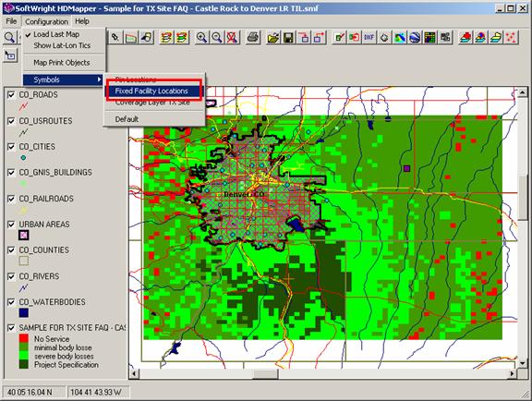The image size is (532, 401).
Task: Open the Help menu
Action: (x=82, y=21)
